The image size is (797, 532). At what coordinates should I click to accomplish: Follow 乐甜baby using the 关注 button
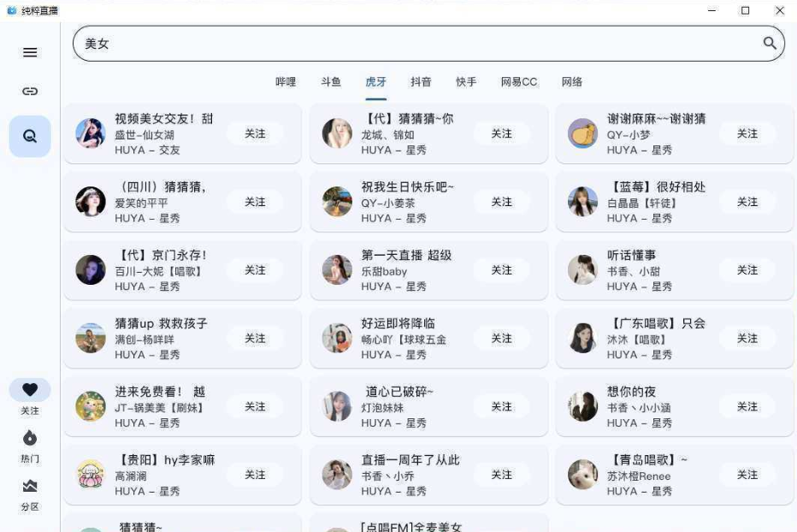click(x=501, y=270)
